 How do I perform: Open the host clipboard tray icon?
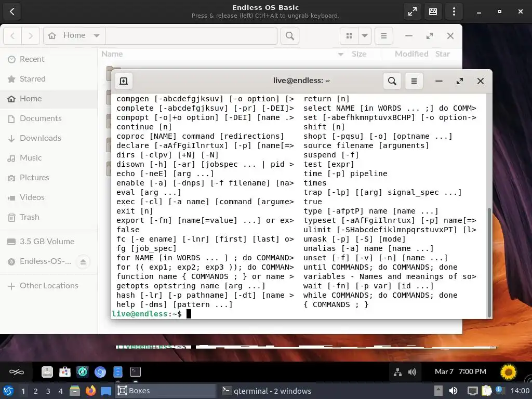pyautogui.click(x=486, y=391)
